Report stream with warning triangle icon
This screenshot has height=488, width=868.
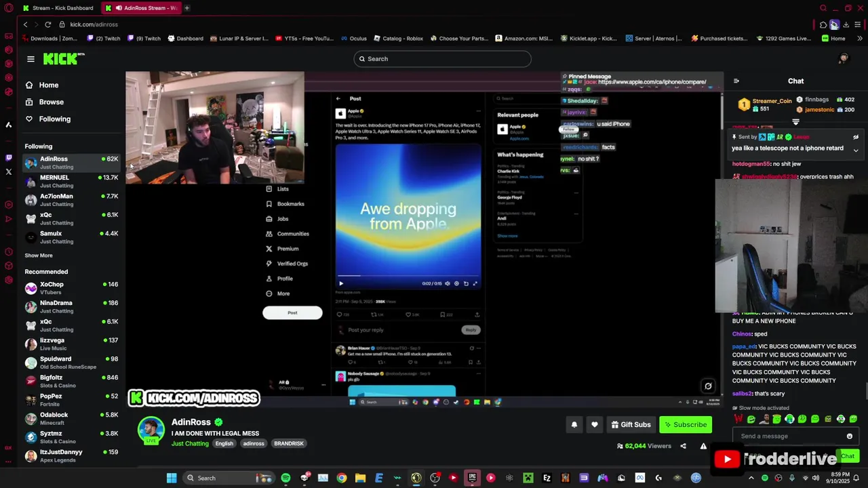tap(703, 446)
